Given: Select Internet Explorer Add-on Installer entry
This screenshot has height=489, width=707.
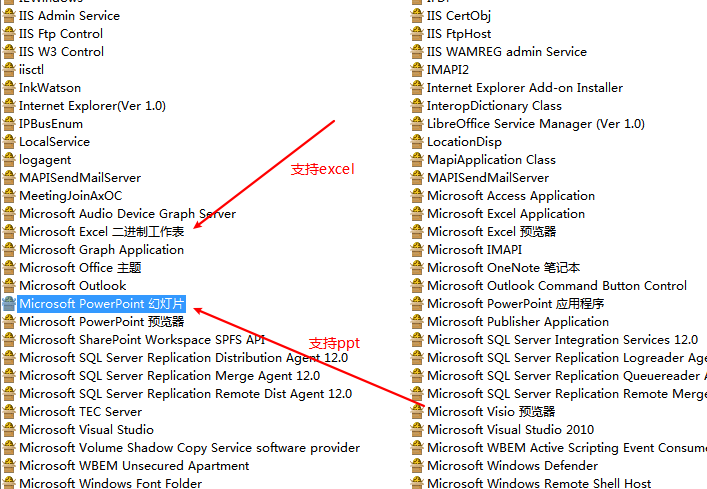Looking at the screenshot, I should click(x=524, y=88).
